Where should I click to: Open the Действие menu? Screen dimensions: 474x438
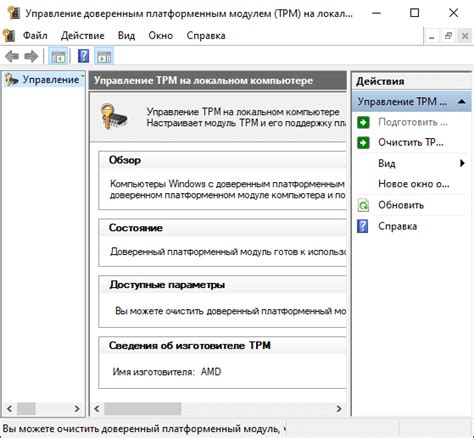click(83, 36)
